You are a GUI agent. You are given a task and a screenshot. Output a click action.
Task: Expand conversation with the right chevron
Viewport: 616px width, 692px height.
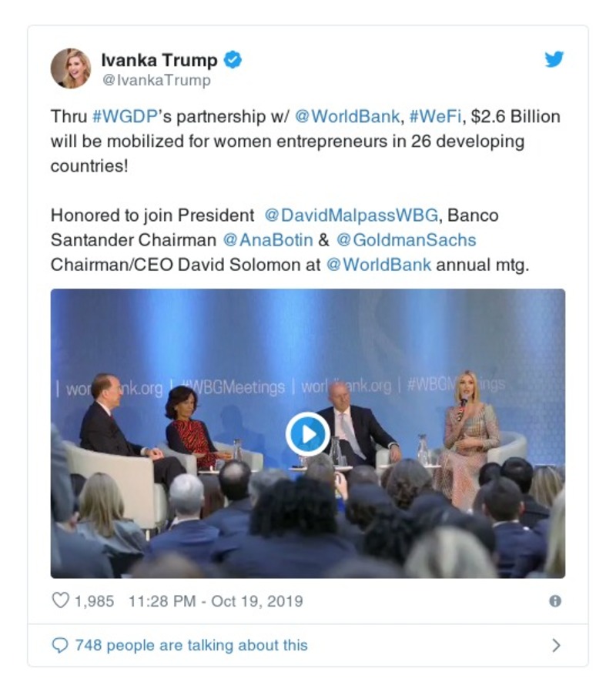click(557, 645)
